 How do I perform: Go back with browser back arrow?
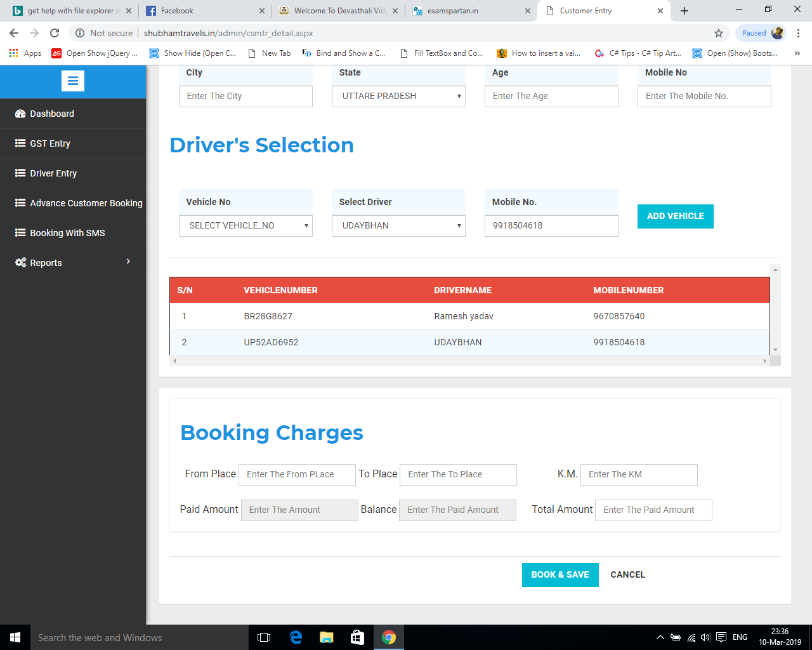14,33
